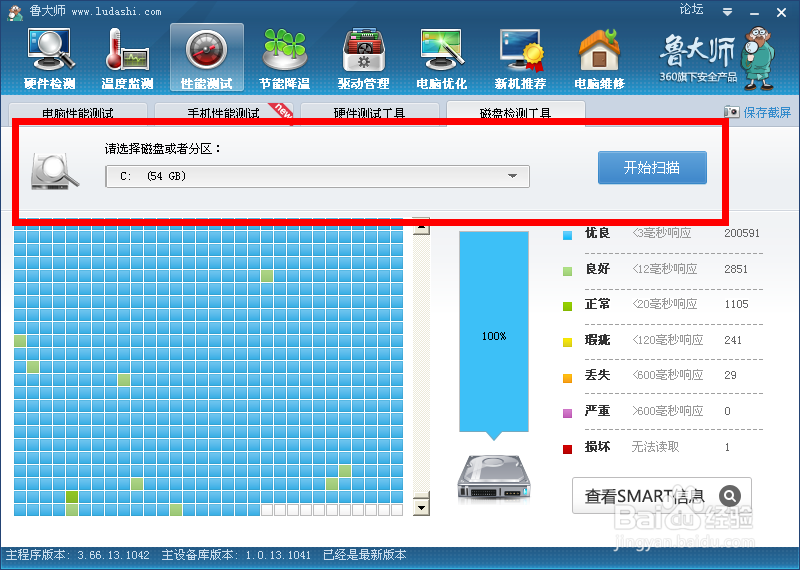Click the 丢失 orange legend swatch

click(x=567, y=378)
